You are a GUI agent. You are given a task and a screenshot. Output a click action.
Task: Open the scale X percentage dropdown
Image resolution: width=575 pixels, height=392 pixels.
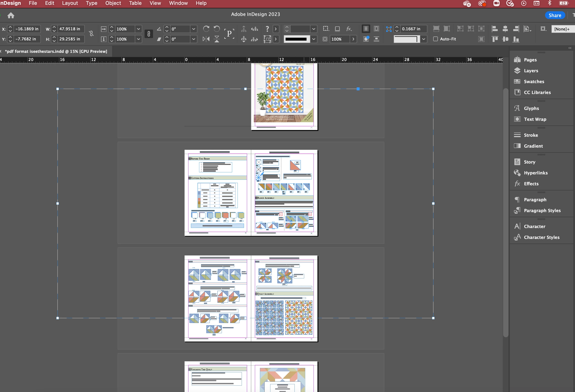click(139, 29)
